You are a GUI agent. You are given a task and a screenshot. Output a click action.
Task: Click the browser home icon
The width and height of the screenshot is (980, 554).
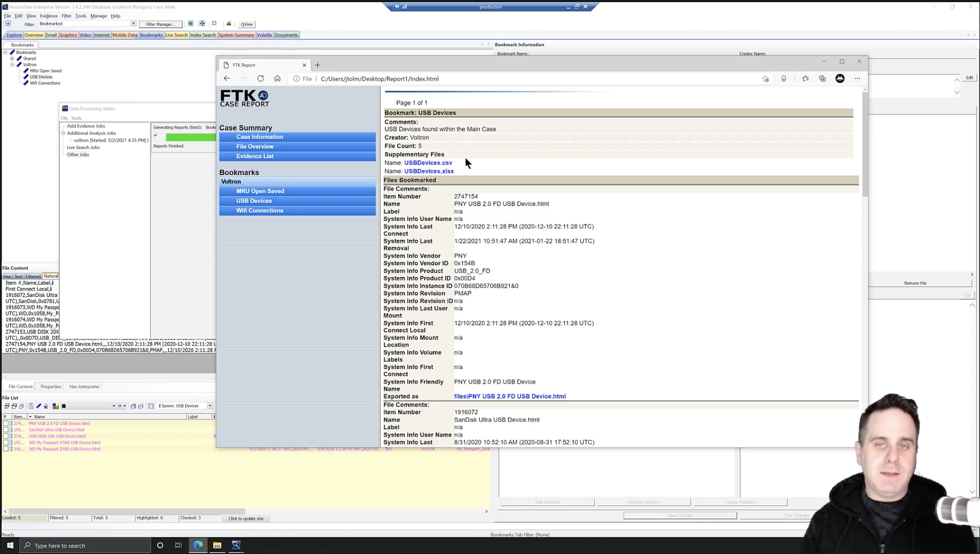277,78
